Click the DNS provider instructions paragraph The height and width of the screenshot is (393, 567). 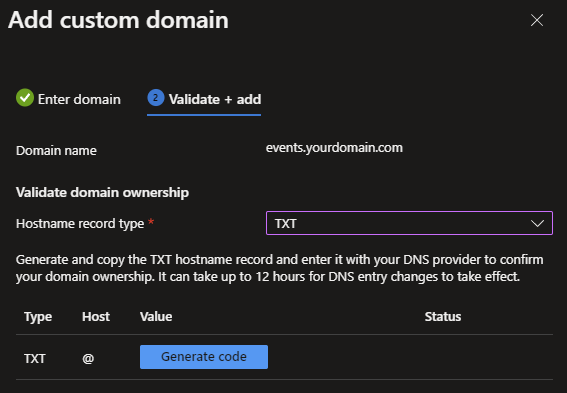(x=280, y=268)
